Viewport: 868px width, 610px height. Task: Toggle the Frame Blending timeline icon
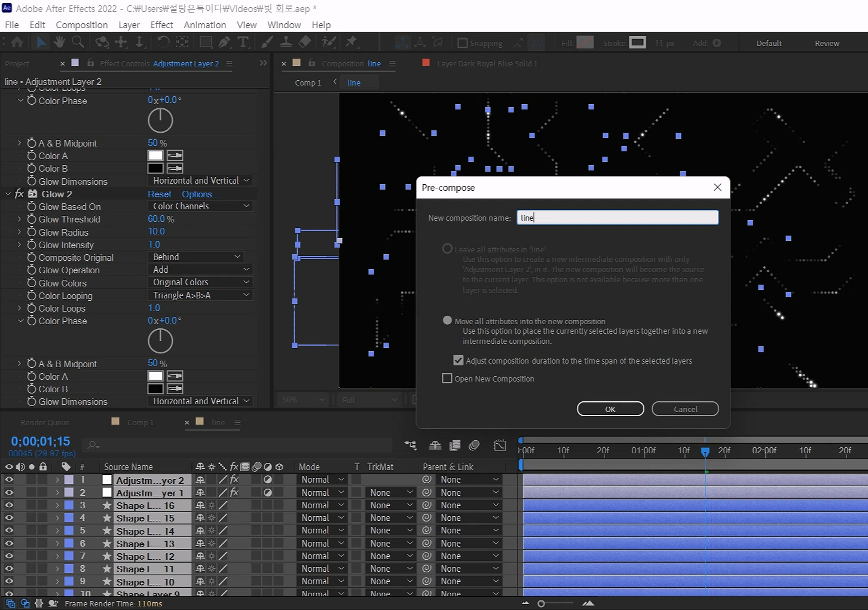(455, 445)
